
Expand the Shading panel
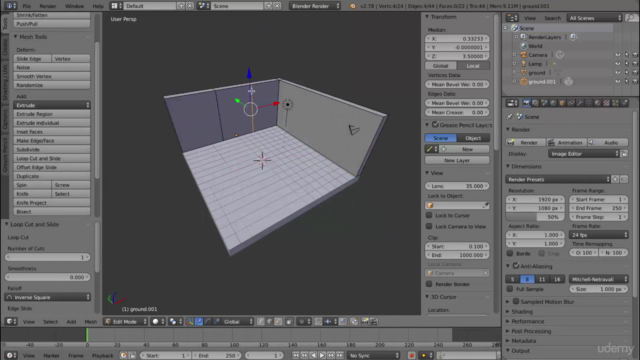pos(522,311)
